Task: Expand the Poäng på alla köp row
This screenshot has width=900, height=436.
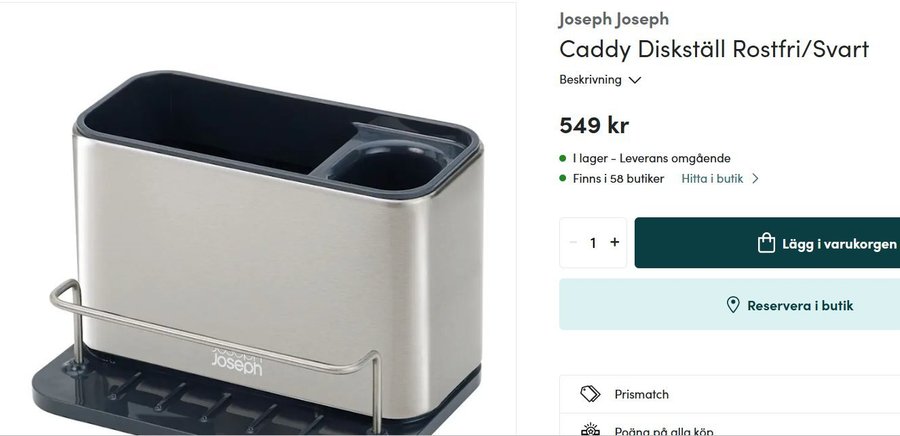Action: (x=730, y=425)
